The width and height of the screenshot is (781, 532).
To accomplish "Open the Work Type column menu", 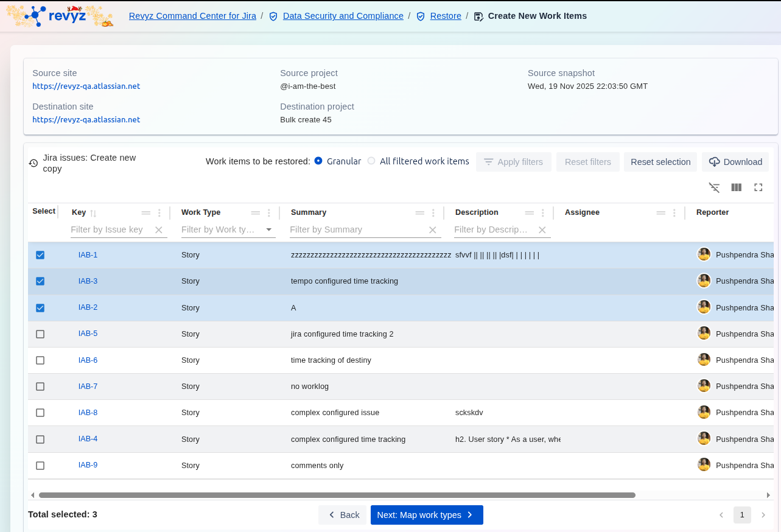I will pyautogui.click(x=269, y=213).
